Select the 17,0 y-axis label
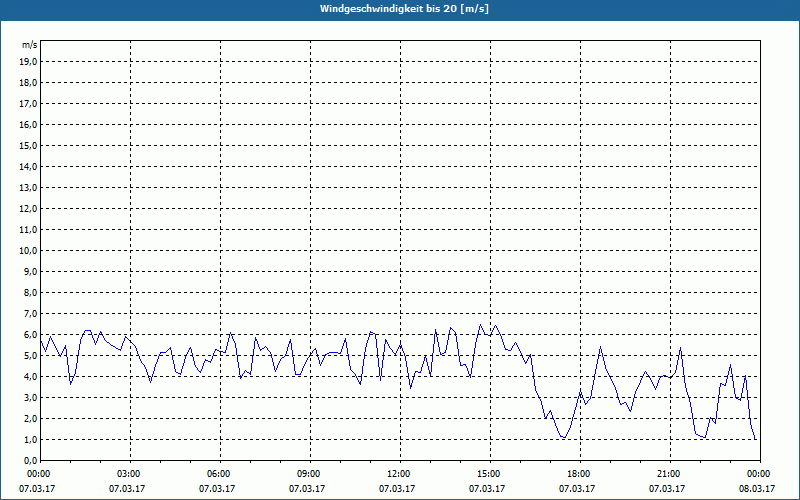This screenshot has height=500, width=800. tap(28, 104)
